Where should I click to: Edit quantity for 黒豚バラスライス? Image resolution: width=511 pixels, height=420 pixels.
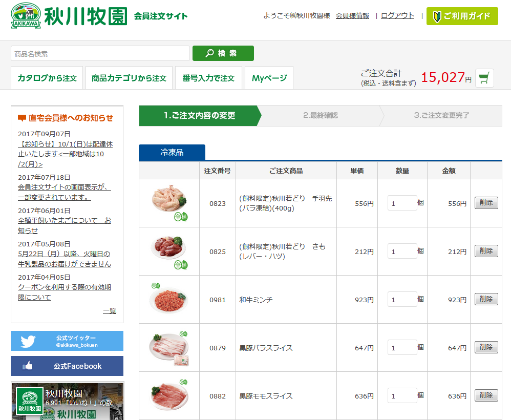tap(402, 347)
